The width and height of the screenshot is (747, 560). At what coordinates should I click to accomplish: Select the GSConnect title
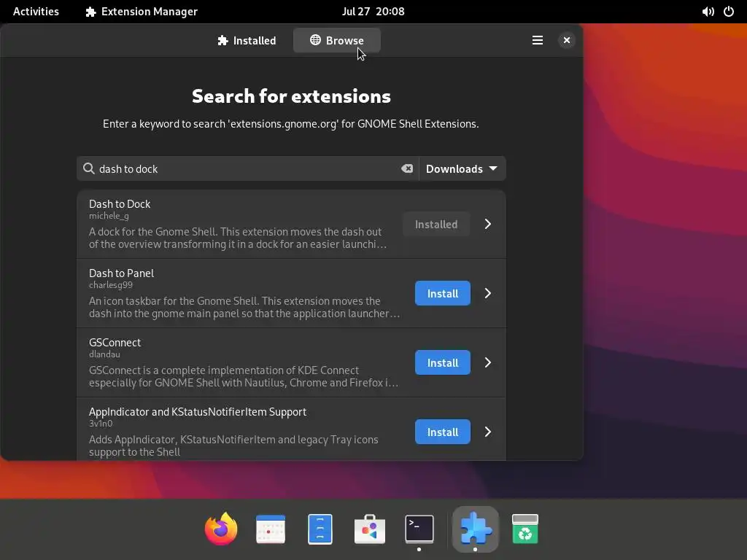pos(115,343)
